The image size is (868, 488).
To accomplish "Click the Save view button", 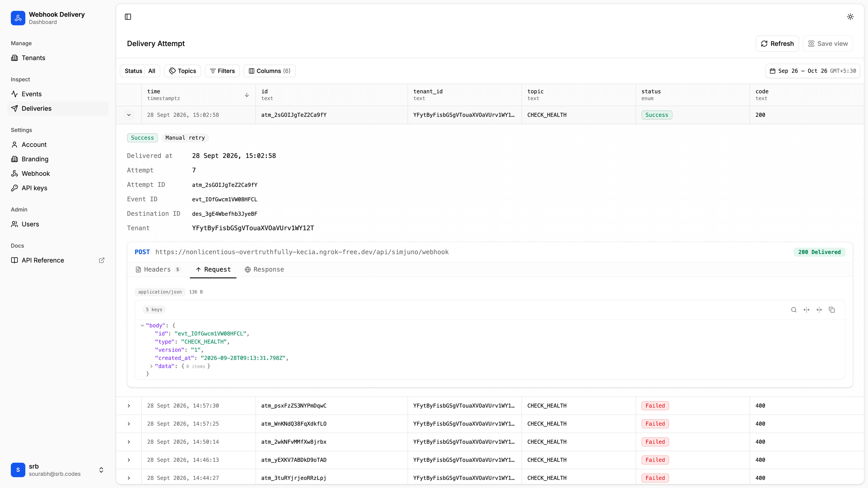I will pos(828,44).
